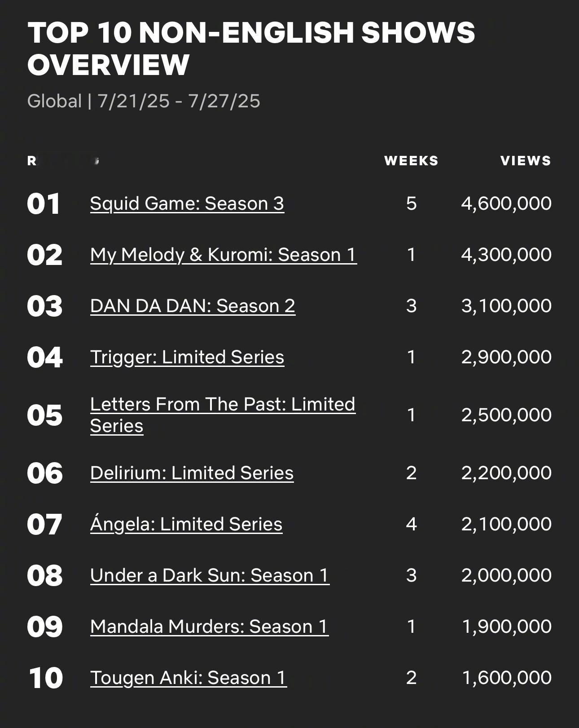Open the Squid Game: Season 3 link
Image resolution: width=579 pixels, height=728 pixels.
[187, 203]
